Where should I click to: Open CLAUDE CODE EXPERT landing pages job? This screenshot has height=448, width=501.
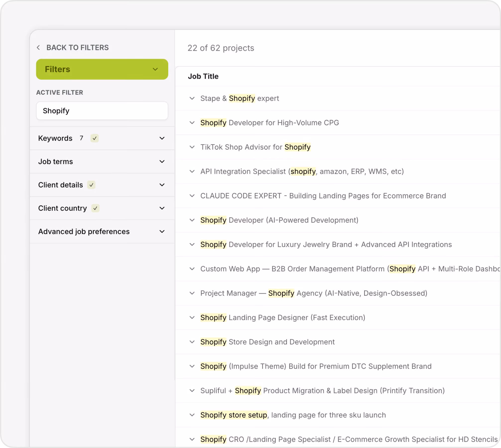point(323,196)
